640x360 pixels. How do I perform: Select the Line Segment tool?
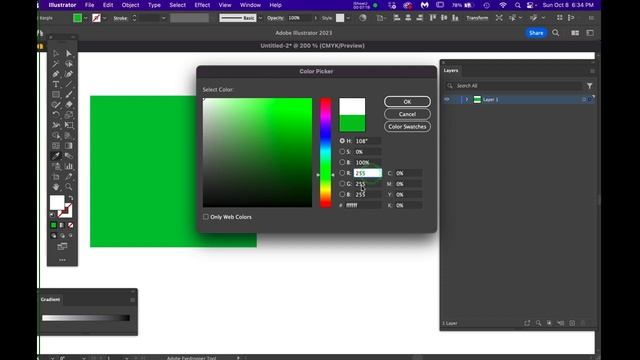(x=69, y=84)
